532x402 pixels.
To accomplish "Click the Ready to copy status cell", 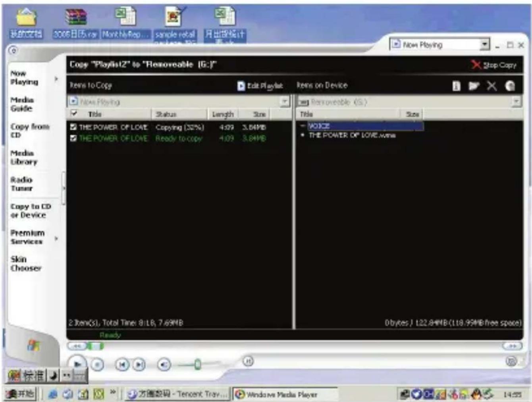I will coord(179,139).
